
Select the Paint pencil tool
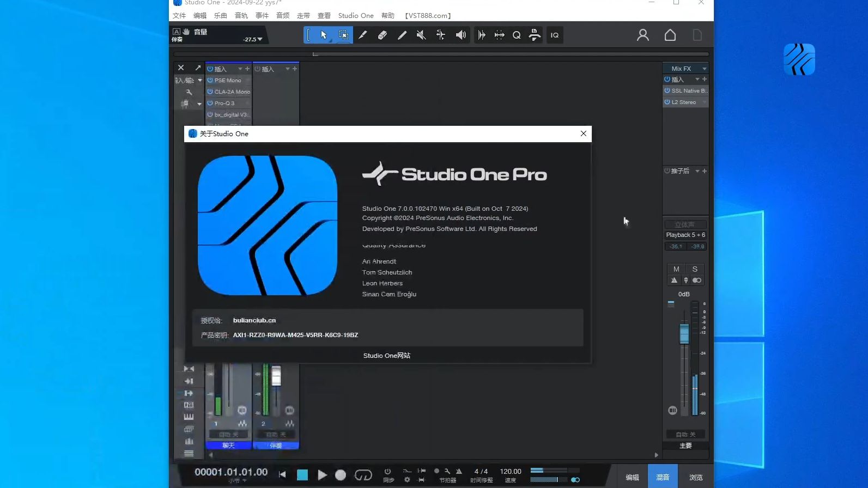402,35
